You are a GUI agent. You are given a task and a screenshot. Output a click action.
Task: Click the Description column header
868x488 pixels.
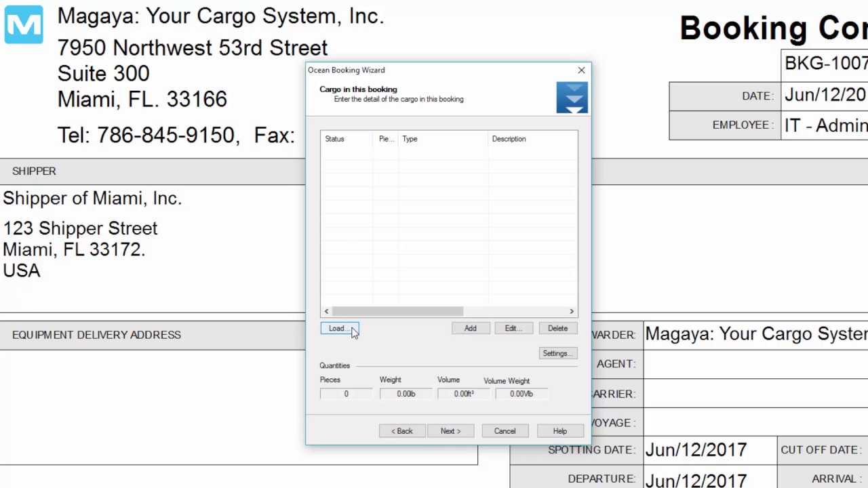[x=533, y=139]
